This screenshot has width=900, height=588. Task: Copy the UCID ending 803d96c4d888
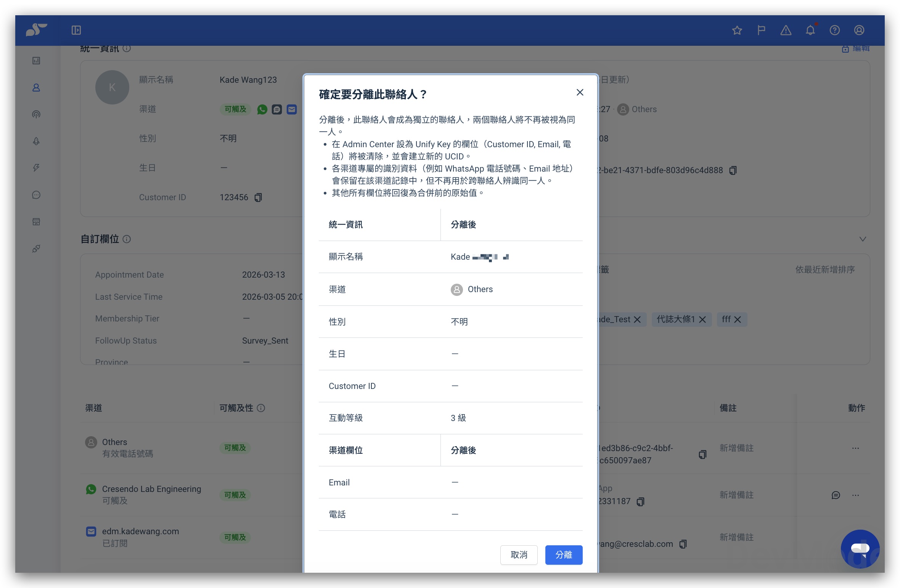tap(733, 170)
